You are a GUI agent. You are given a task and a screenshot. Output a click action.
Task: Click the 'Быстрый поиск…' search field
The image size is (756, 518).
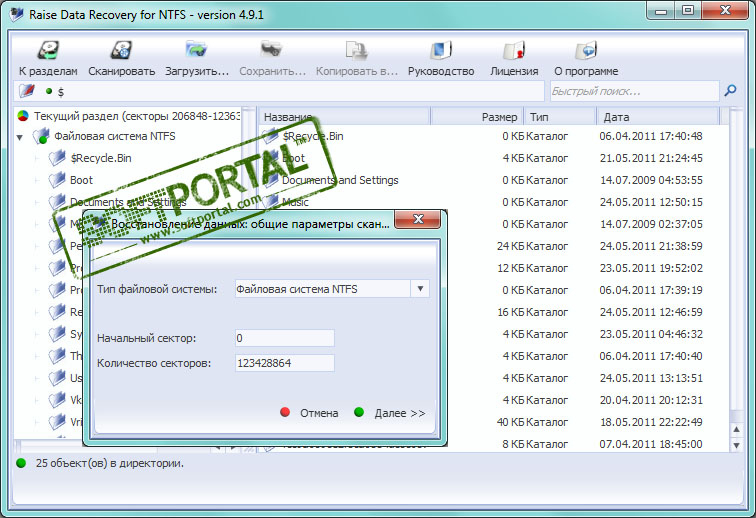634,91
